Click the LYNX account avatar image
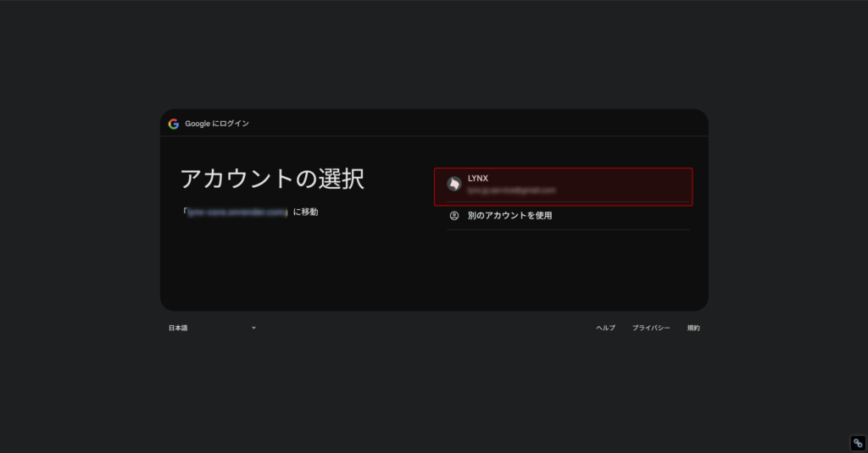 click(x=454, y=184)
